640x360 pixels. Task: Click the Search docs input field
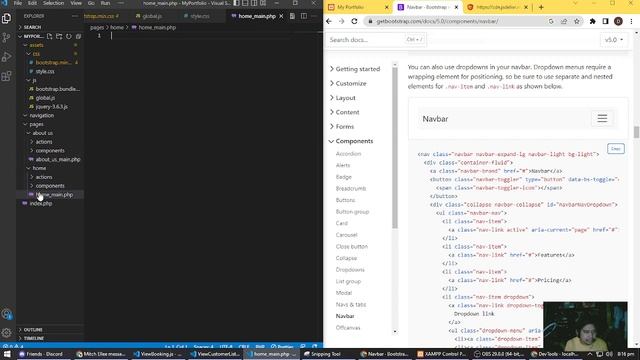(376, 40)
